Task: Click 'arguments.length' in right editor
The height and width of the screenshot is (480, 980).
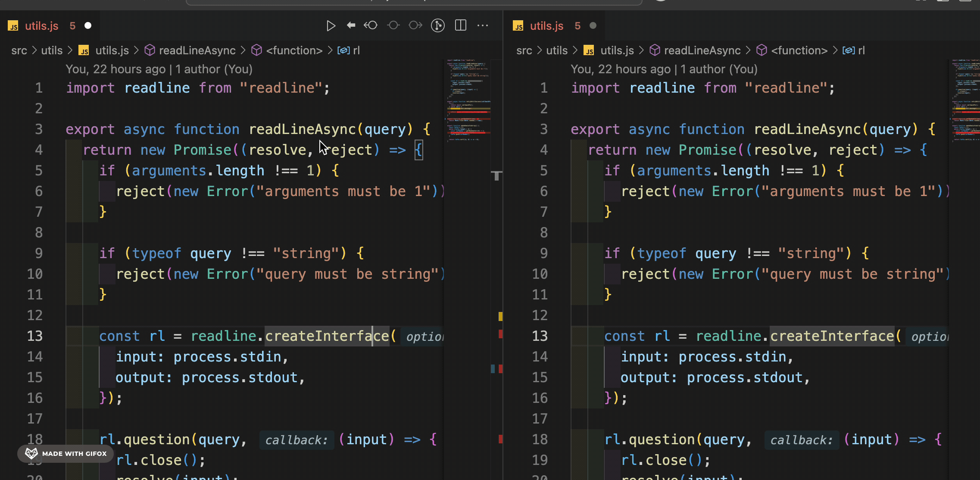Action: (x=703, y=171)
